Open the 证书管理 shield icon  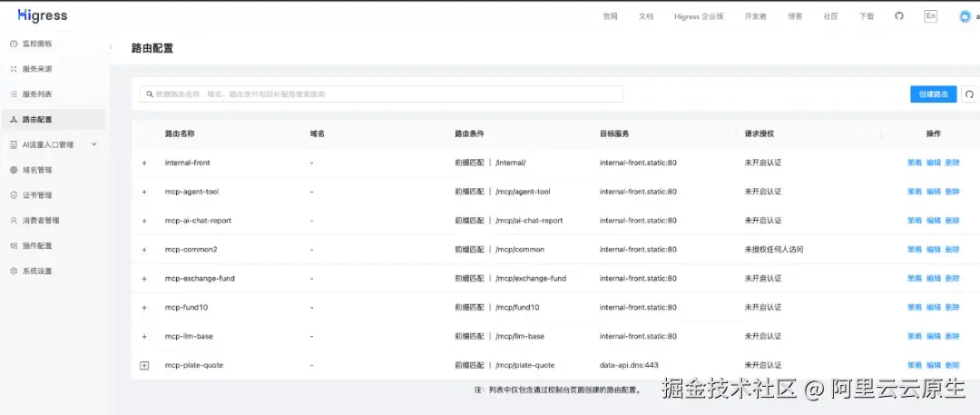(x=14, y=195)
